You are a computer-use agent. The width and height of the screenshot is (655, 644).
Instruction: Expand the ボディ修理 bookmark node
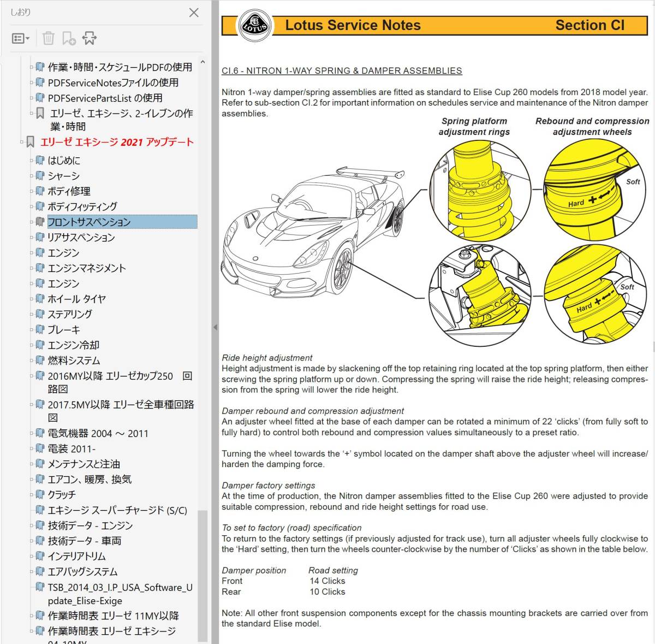coord(32,191)
